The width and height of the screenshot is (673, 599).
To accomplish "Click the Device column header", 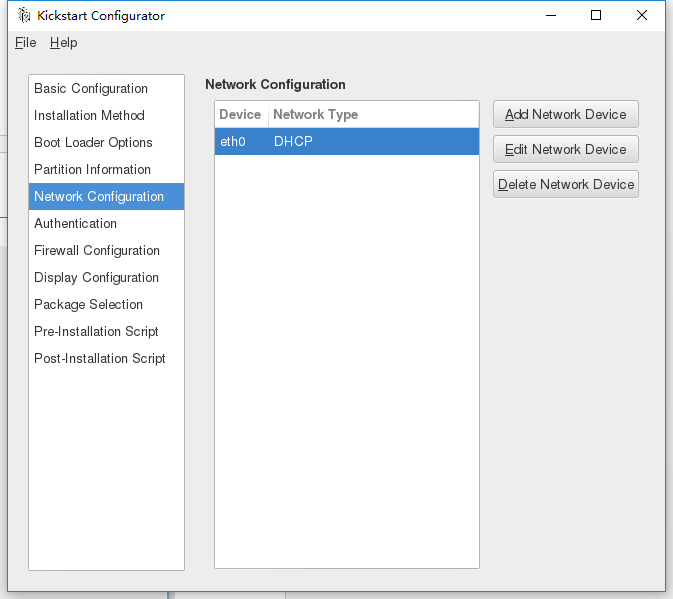I will click(x=240, y=115).
